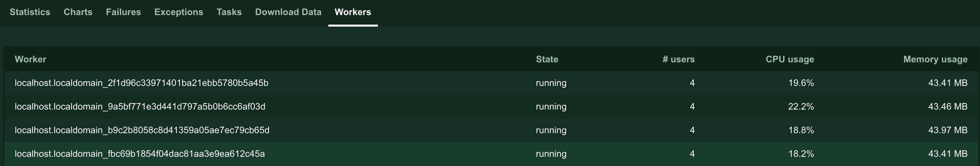Click the active Workers tab
The image size is (980, 166).
[x=353, y=12]
